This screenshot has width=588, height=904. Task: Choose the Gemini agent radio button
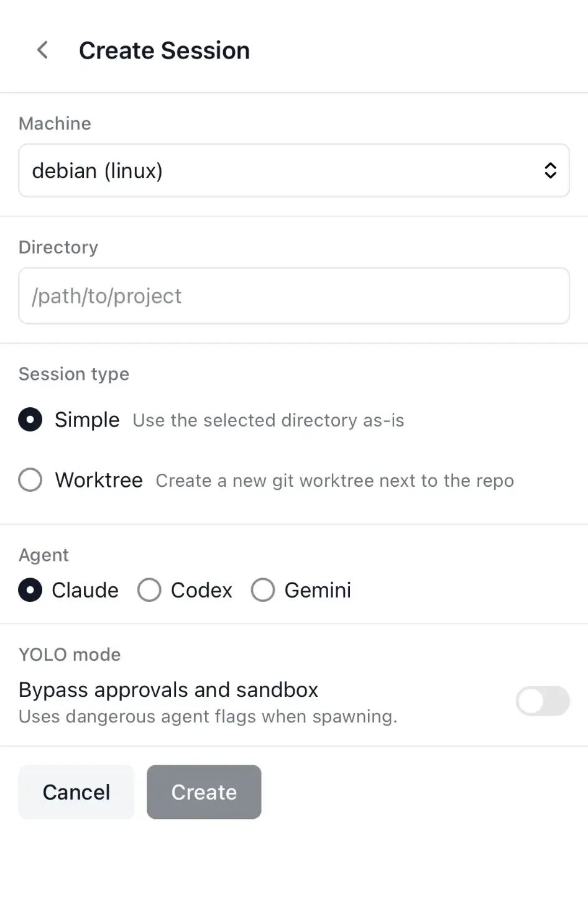[263, 590]
